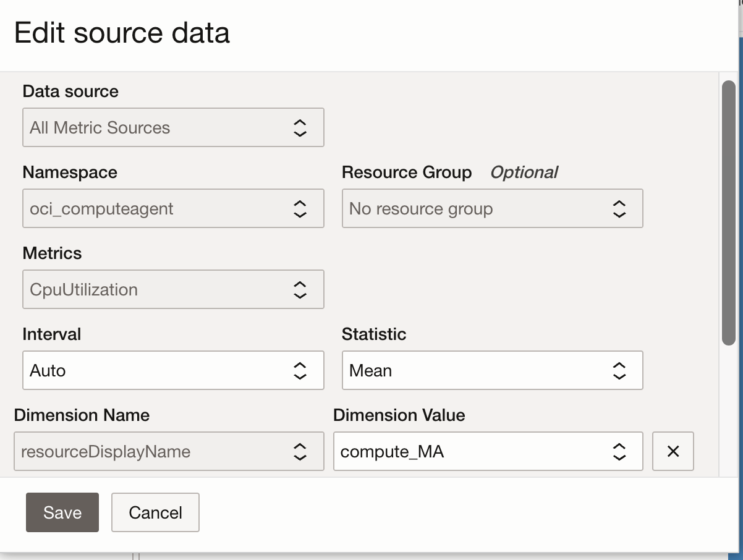Click the Metrics field chevron icon
This screenshot has height=560, width=743.
tap(299, 289)
